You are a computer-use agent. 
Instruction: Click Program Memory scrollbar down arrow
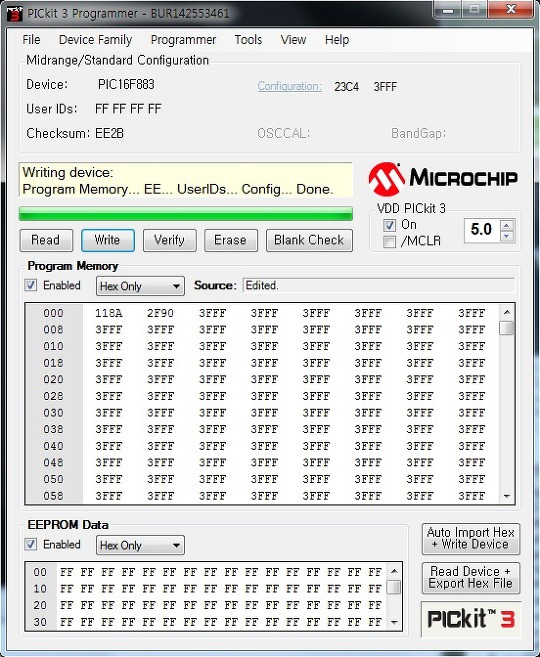[507, 496]
